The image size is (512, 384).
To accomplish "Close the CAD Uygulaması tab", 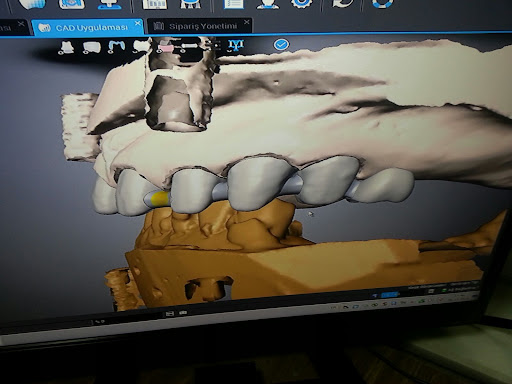I will [137, 23].
